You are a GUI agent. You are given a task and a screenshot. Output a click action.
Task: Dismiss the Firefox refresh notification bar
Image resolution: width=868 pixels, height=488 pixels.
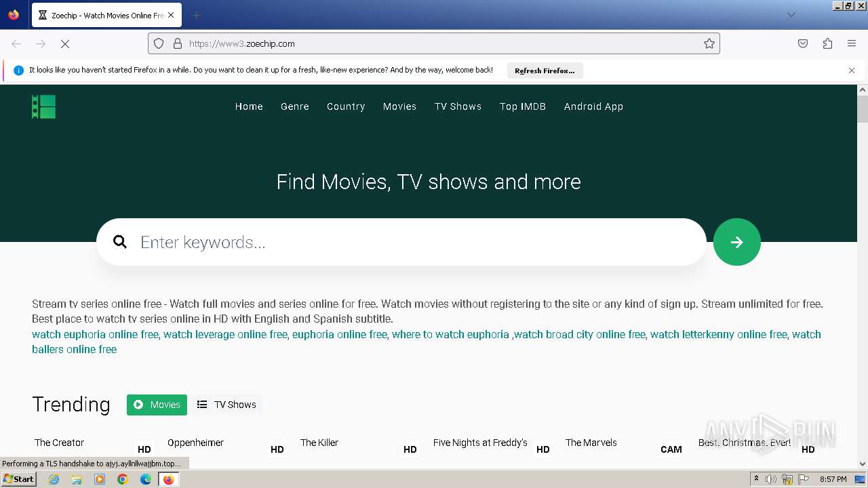point(852,70)
